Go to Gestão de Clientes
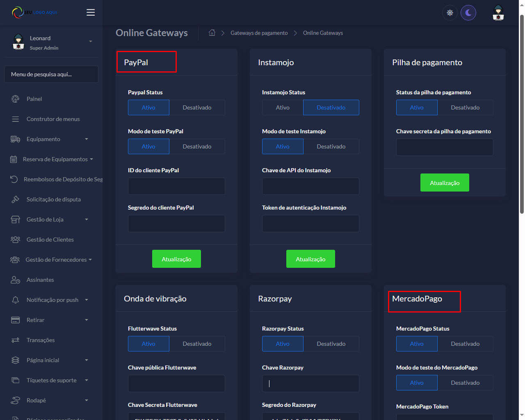The height and width of the screenshot is (420, 525). [x=50, y=240]
